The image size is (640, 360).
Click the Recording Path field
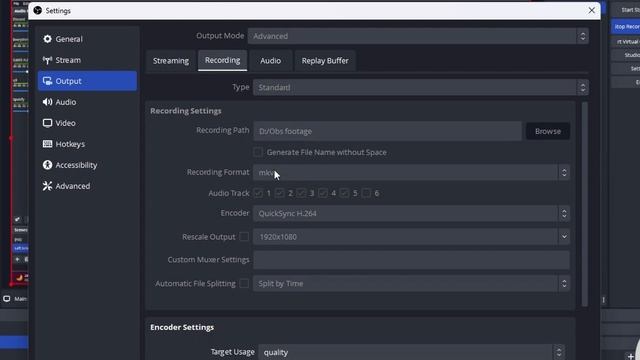click(387, 131)
